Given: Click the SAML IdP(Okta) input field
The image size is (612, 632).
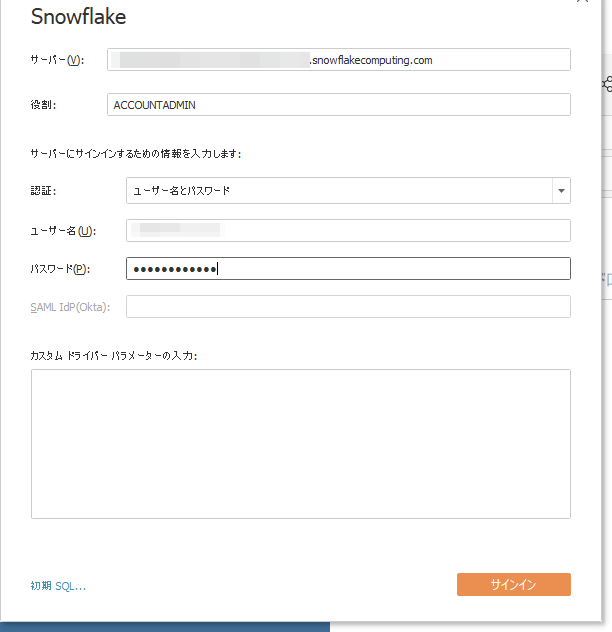Looking at the screenshot, I should point(348,306).
